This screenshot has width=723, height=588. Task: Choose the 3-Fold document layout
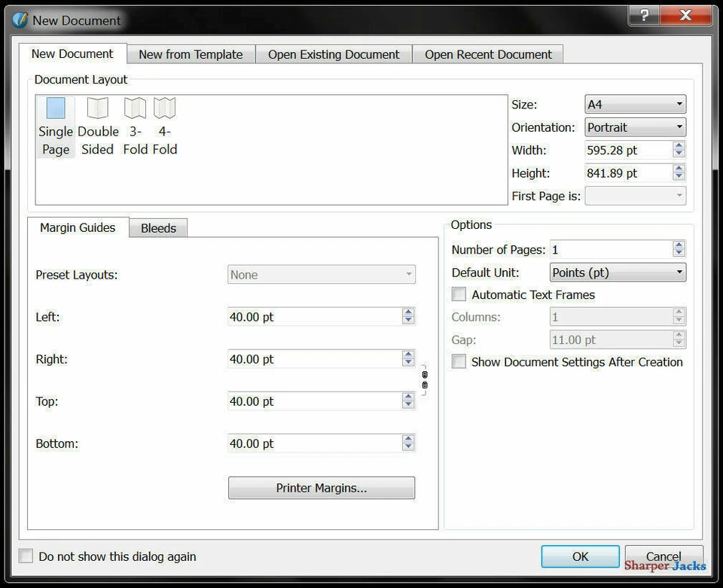pos(135,108)
